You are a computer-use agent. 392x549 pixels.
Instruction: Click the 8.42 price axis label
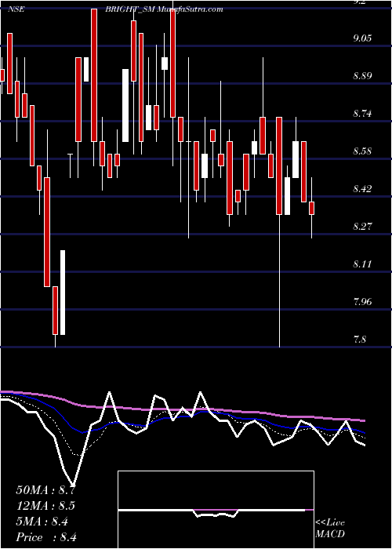(x=362, y=189)
